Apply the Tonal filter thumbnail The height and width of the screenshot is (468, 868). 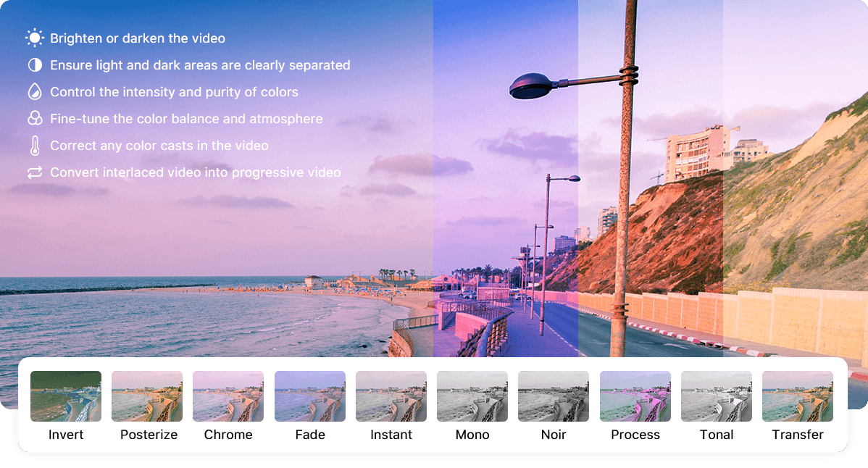point(717,396)
